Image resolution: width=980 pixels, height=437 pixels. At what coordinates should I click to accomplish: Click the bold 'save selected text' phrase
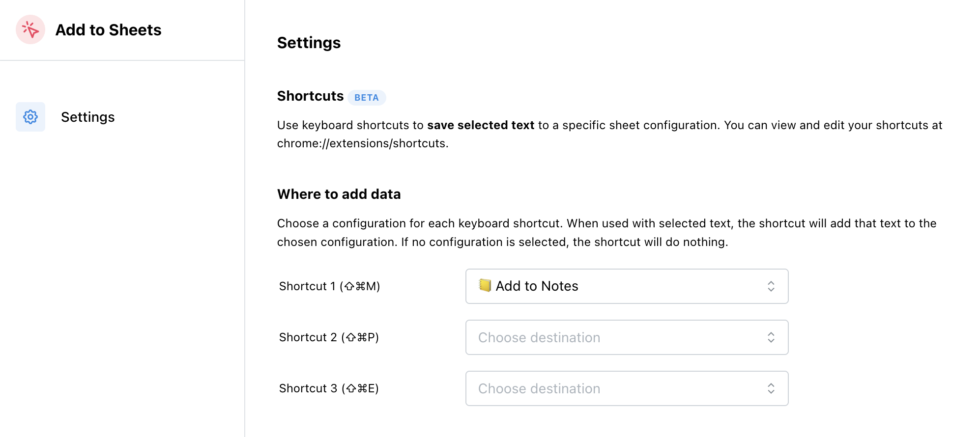tap(480, 125)
